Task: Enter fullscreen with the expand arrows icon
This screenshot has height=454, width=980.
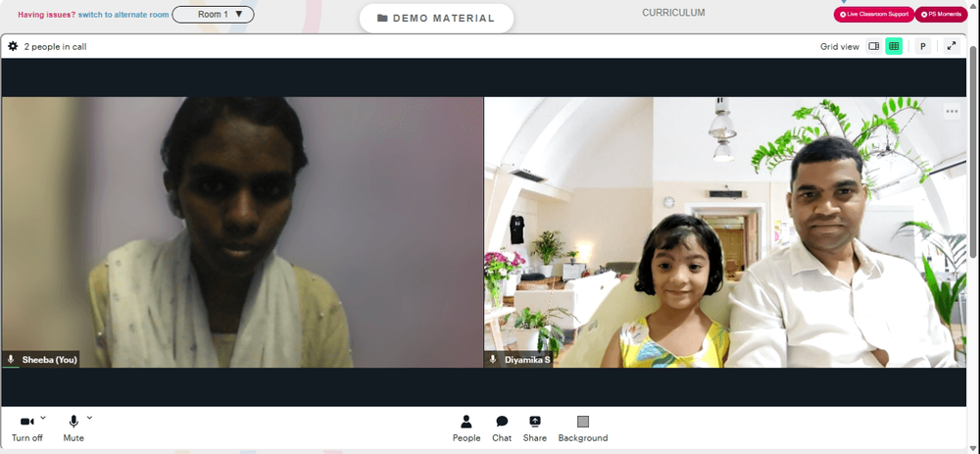Action: [x=952, y=46]
